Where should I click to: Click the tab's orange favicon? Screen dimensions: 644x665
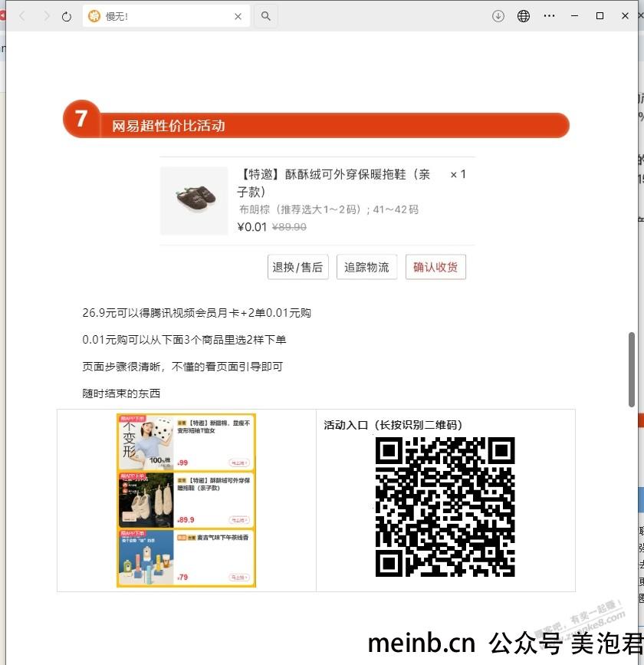coord(94,16)
